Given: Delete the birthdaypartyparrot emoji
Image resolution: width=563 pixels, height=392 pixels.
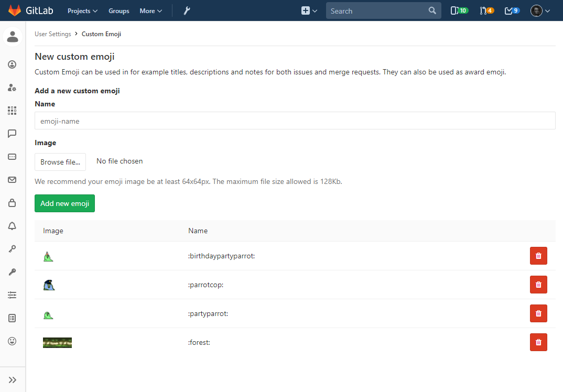Looking at the screenshot, I should pyautogui.click(x=538, y=256).
